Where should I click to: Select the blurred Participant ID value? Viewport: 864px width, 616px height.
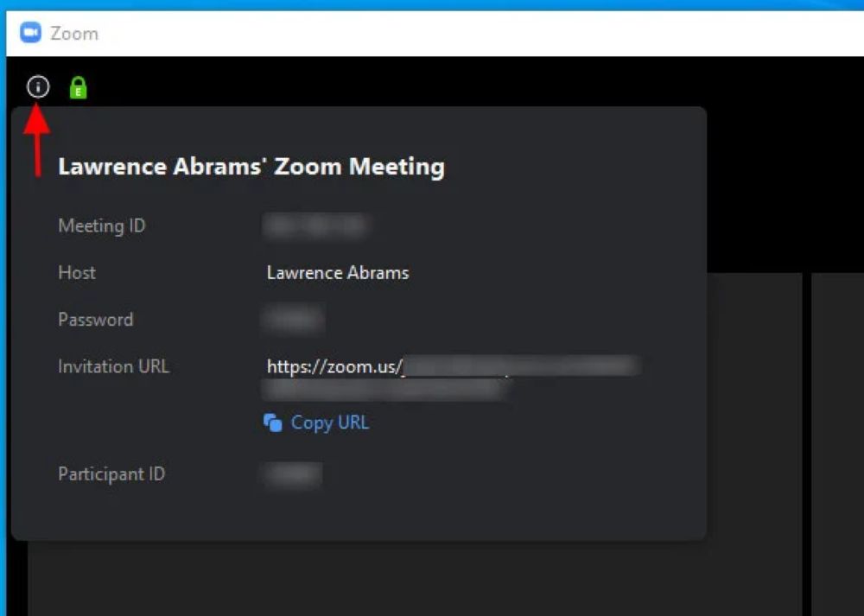coord(293,474)
